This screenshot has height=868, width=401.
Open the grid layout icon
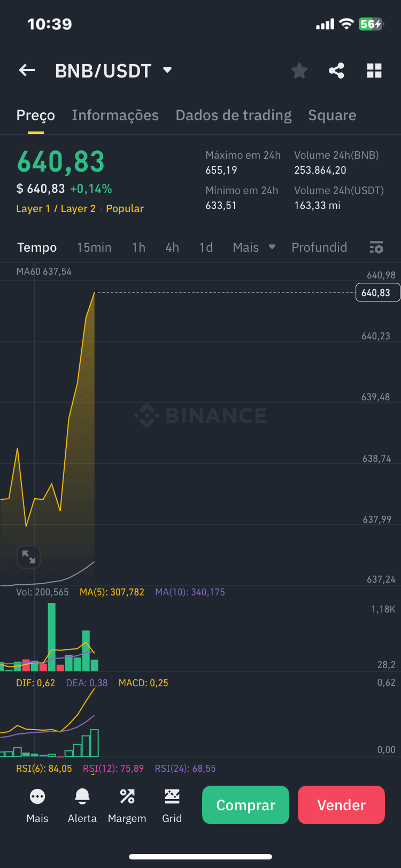click(x=374, y=71)
